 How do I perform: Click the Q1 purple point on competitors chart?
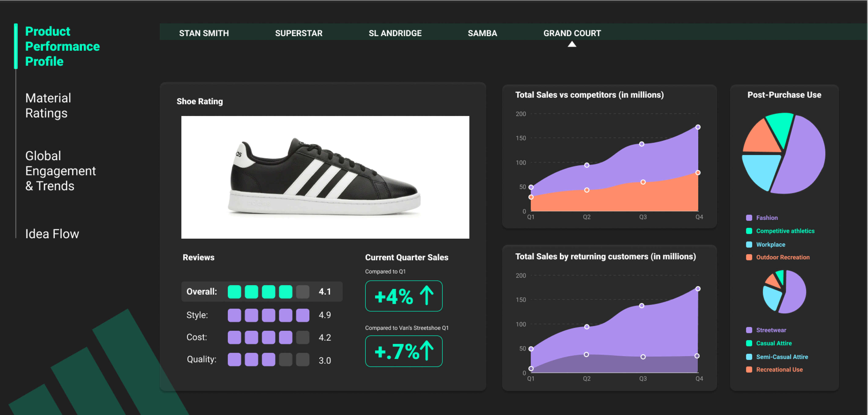tap(531, 187)
